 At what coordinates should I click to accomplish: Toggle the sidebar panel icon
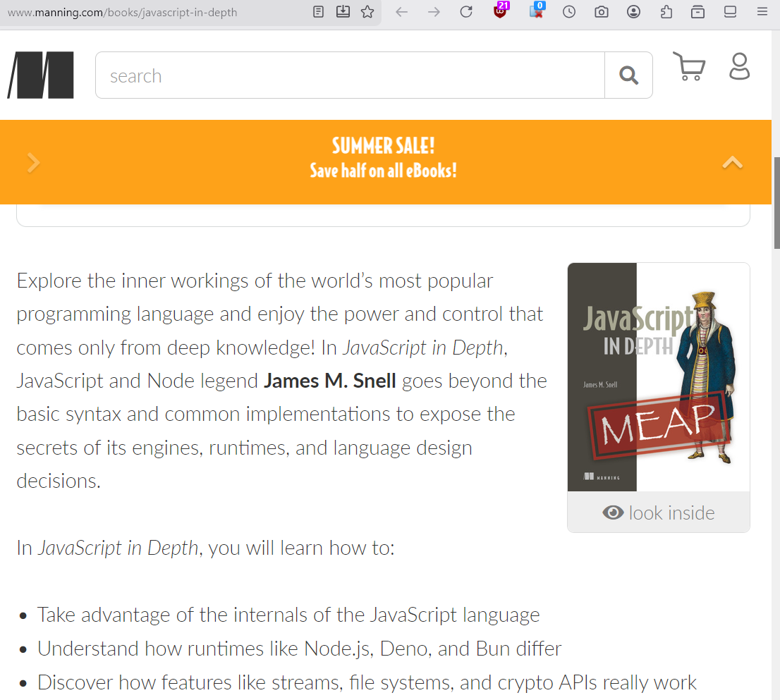pyautogui.click(x=730, y=11)
